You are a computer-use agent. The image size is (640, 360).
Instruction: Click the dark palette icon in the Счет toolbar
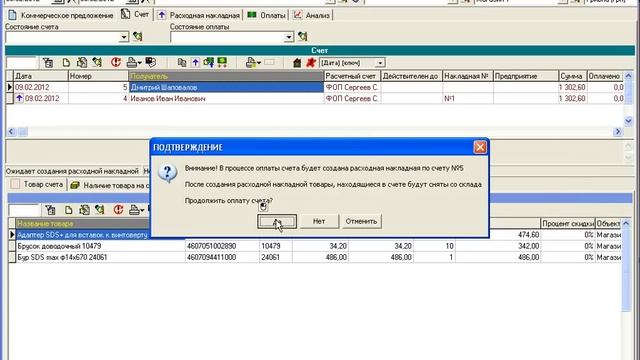(151, 62)
